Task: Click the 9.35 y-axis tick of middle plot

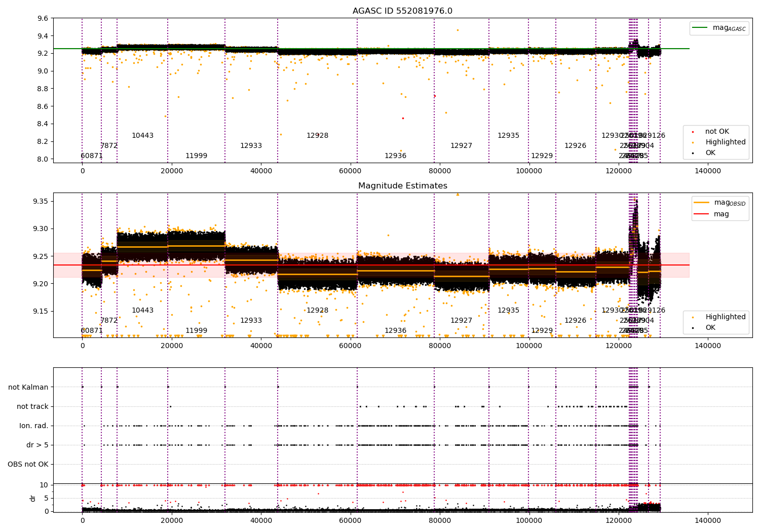Action: click(41, 202)
